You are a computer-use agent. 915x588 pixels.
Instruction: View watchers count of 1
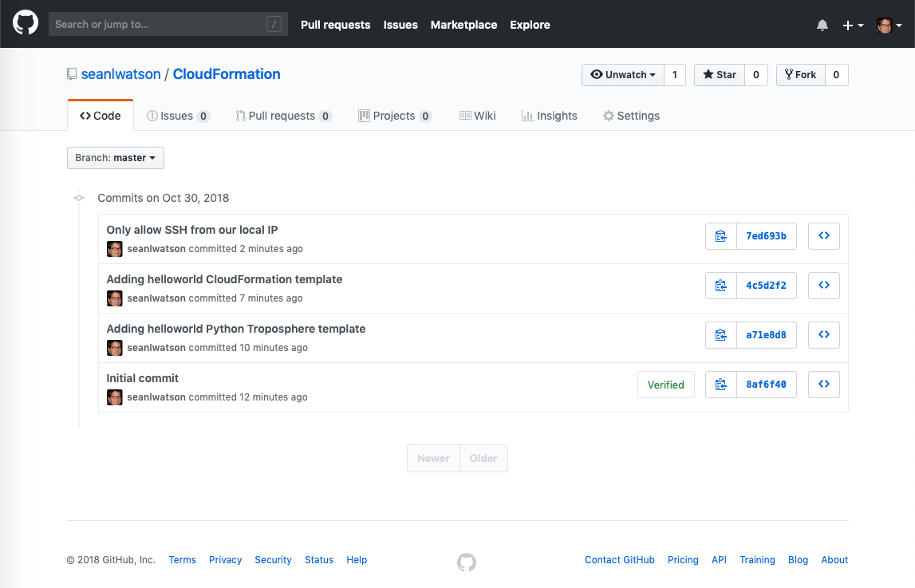click(675, 75)
